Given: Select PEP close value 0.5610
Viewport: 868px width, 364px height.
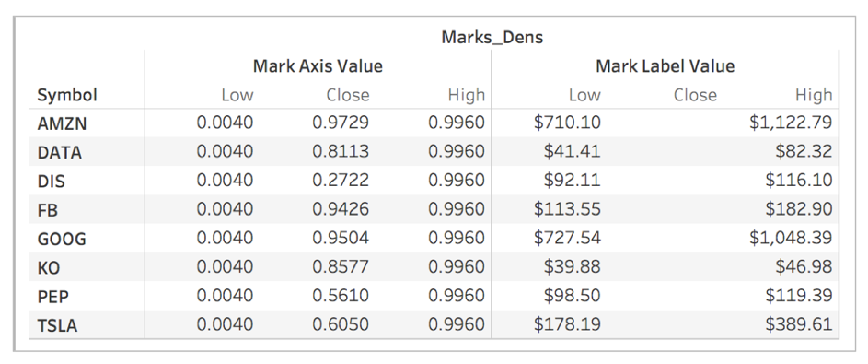Looking at the screenshot, I should (341, 295).
